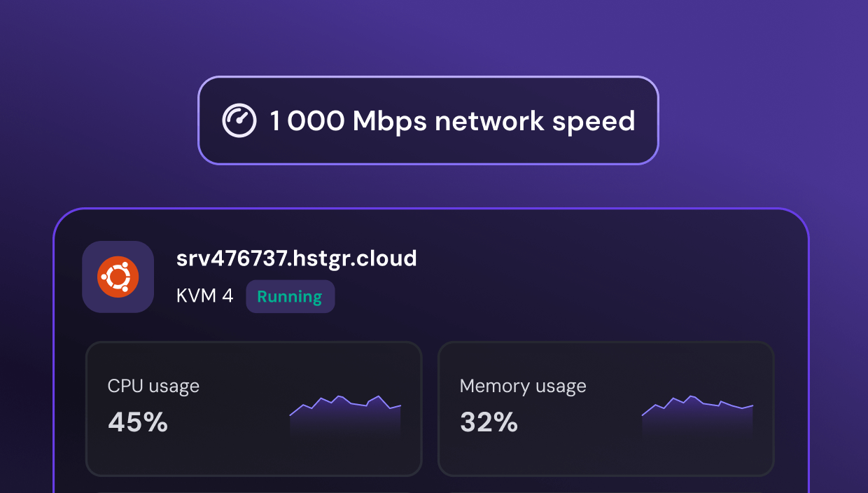Select the KVM 4 plan label
This screenshot has width=868, height=493.
[204, 296]
